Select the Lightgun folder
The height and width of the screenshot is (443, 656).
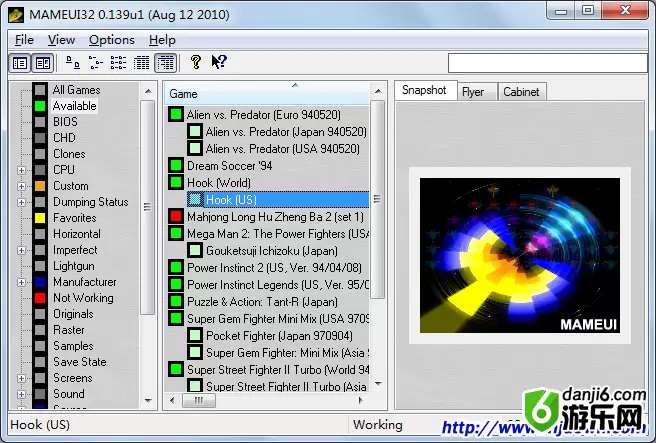tap(74, 266)
